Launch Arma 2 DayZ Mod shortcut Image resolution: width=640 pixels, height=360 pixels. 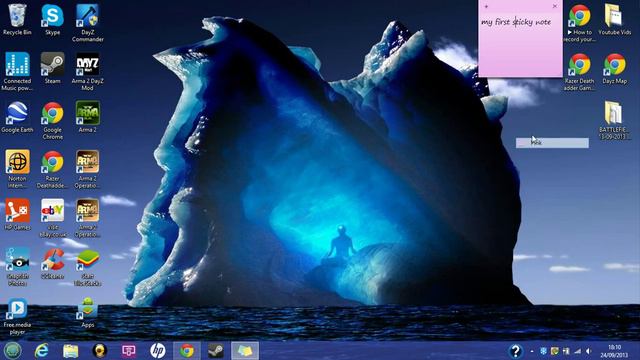(x=87, y=71)
